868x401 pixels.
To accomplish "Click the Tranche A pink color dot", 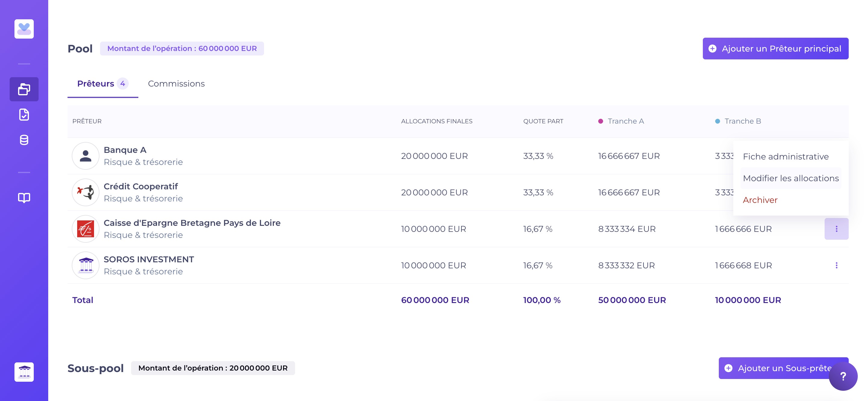I will 600,121.
